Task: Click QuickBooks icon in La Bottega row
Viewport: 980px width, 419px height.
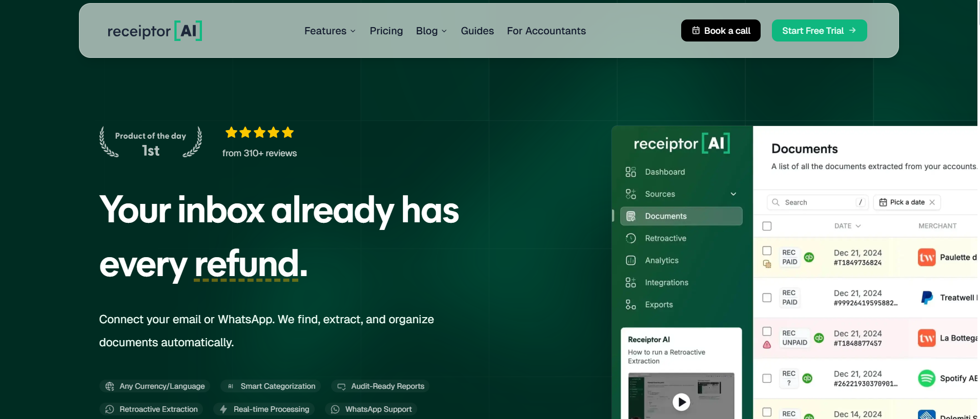Action: (x=819, y=338)
